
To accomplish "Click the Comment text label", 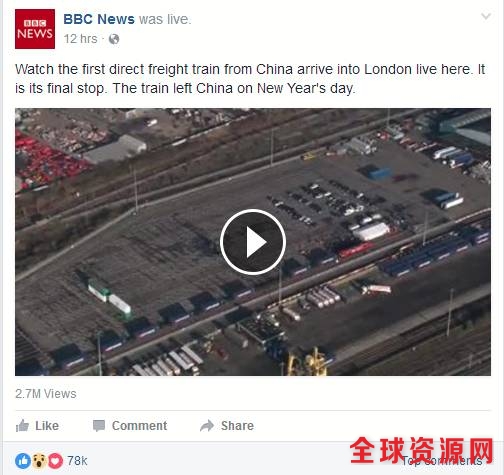I will tap(140, 426).
